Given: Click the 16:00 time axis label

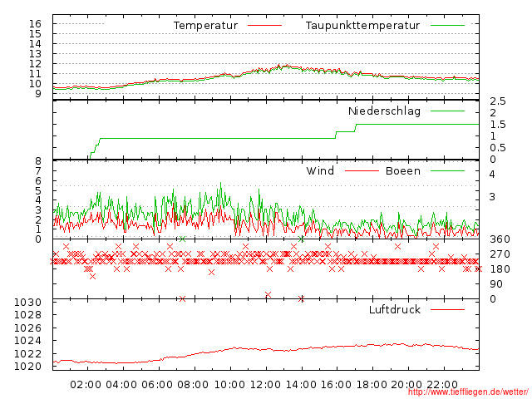Looking at the screenshot, I should 336,385.
